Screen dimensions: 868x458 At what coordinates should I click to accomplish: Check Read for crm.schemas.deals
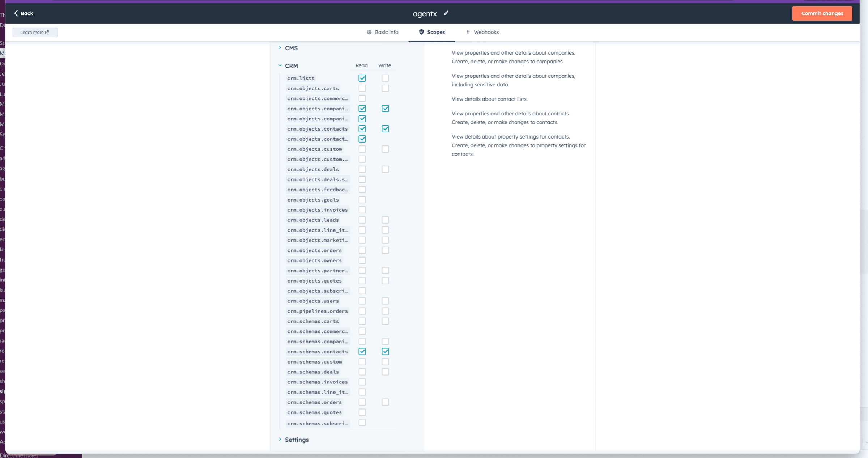coord(362,372)
